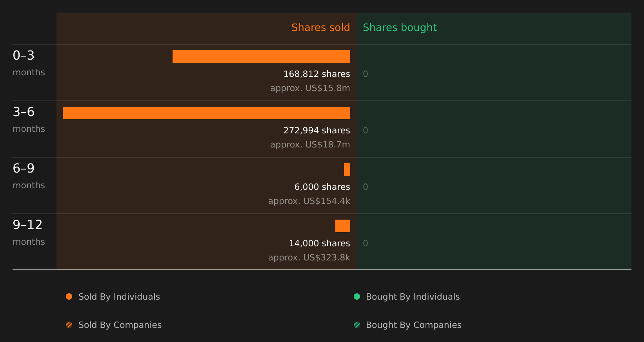Click the 9–12 months row label
The width and height of the screenshot is (644, 342).
point(29,233)
